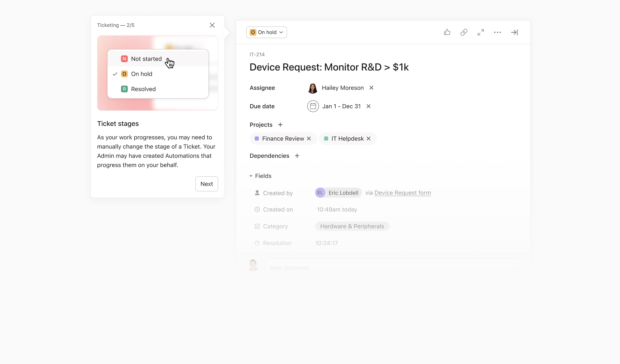Remove the Finance Review project tag
Image resolution: width=620 pixels, height=364 pixels.
pos(309,138)
